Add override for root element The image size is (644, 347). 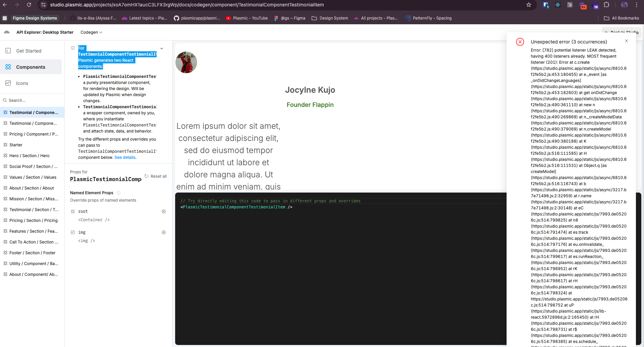(x=164, y=211)
